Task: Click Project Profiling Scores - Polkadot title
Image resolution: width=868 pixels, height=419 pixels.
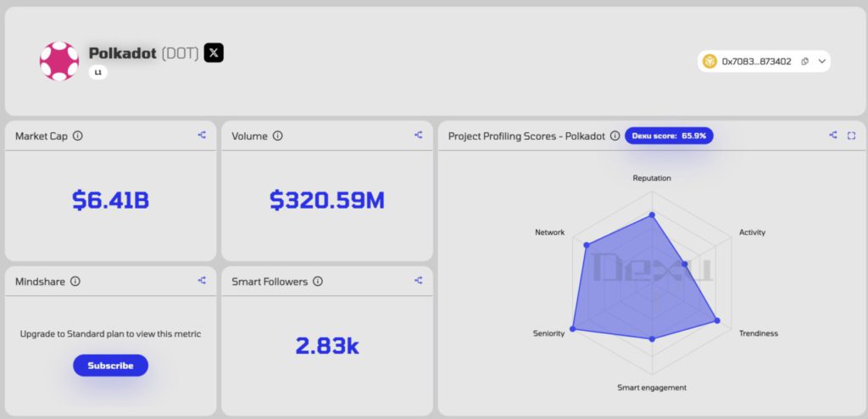Action: click(526, 136)
